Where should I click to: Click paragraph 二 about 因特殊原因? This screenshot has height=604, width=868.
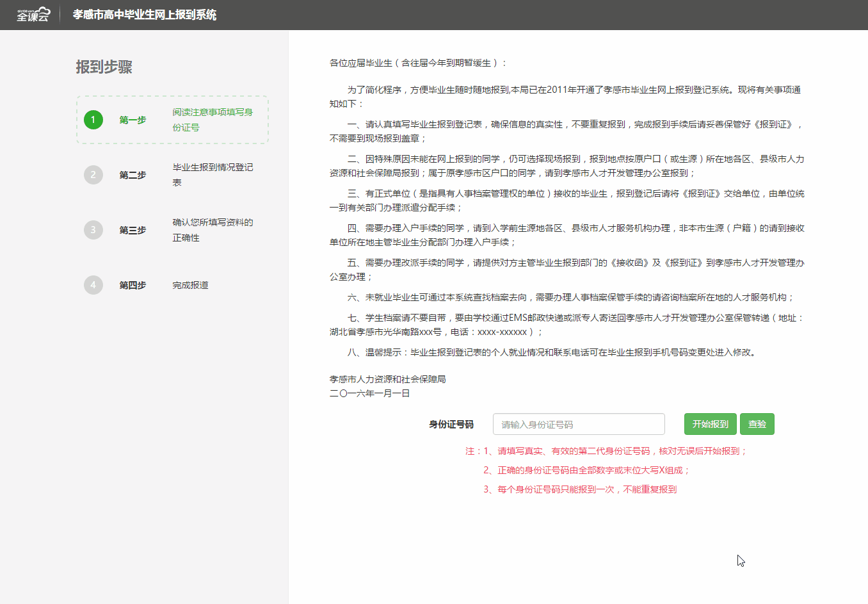(567, 166)
